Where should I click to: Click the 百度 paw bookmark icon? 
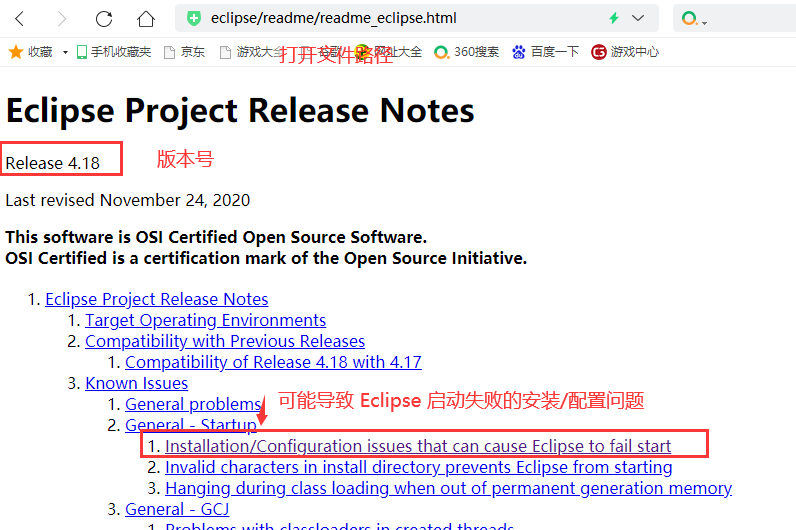pos(518,52)
